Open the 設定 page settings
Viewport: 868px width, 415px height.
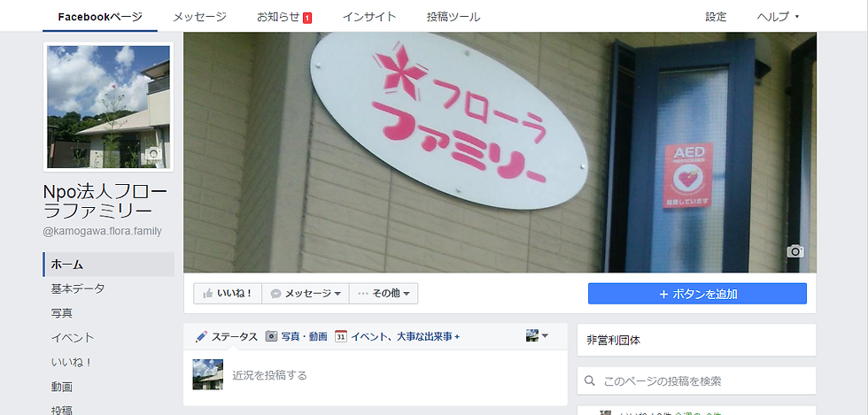716,17
